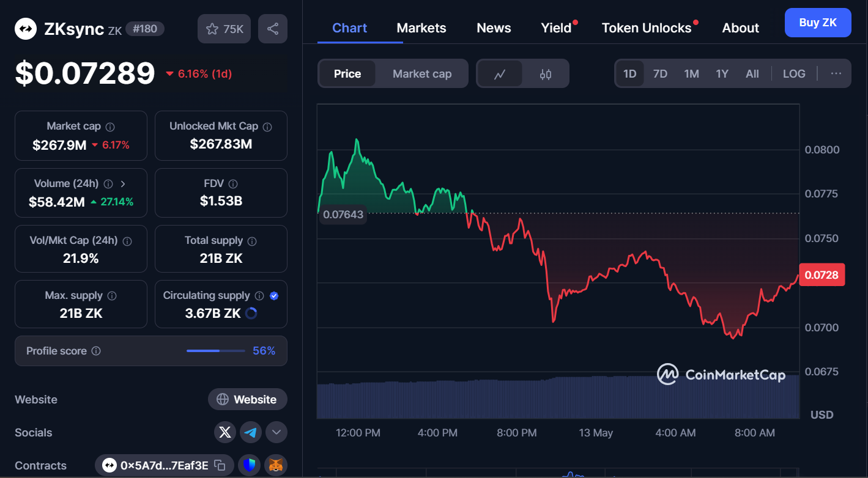868x478 pixels.
Task: Set chart range to 7D
Action: pos(660,74)
